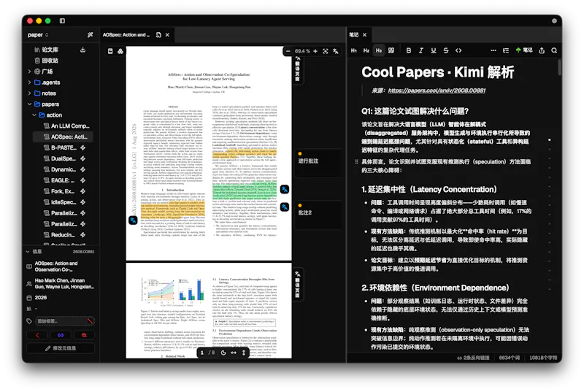
Task: Click the outline list icon in note toolbar
Action: (x=506, y=50)
